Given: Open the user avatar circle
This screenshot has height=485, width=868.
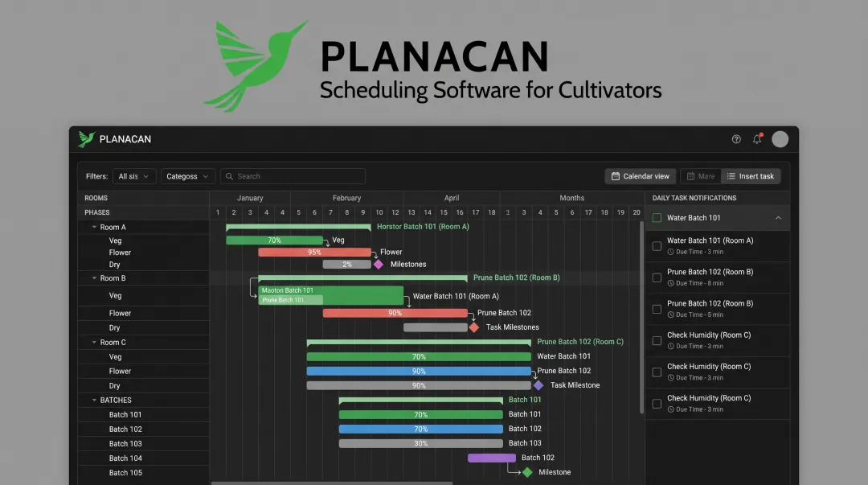Looking at the screenshot, I should [780, 139].
